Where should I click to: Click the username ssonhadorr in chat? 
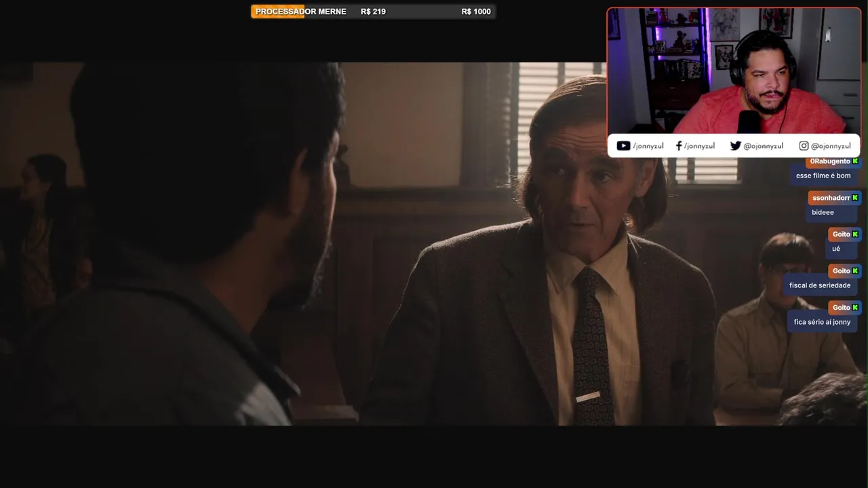[831, 198]
